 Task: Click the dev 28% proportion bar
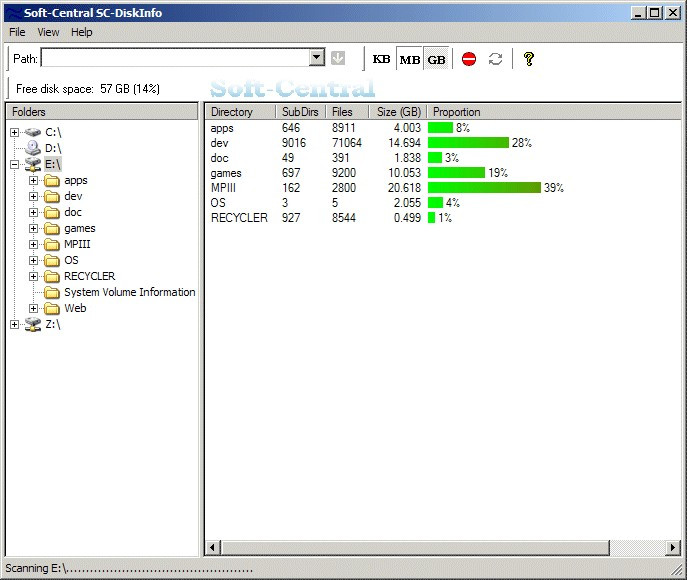468,142
